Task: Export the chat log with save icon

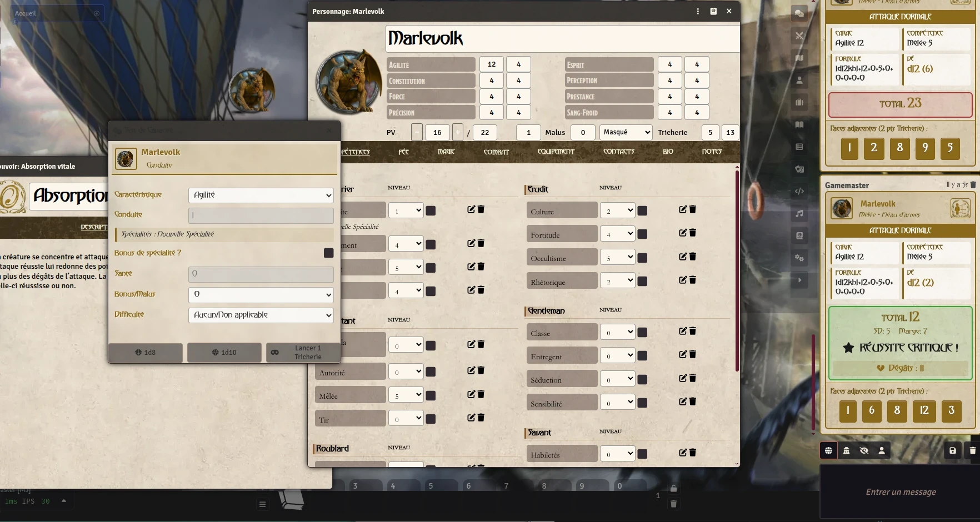Action: 952,450
